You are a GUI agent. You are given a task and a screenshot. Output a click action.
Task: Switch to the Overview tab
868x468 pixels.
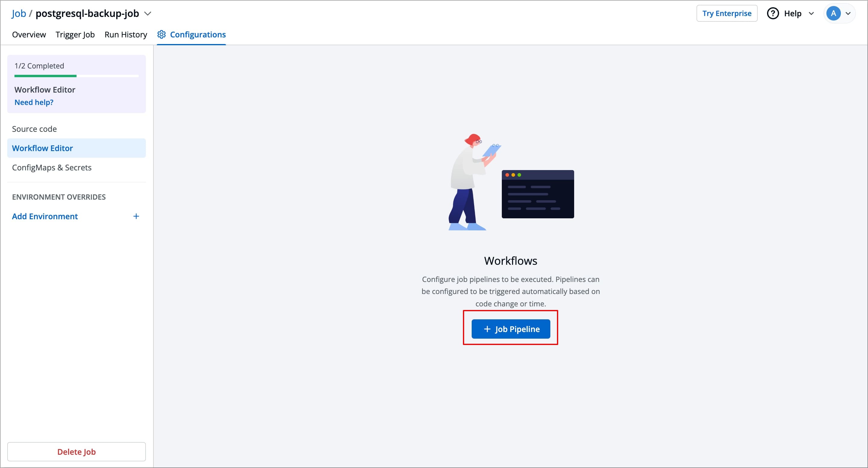click(29, 34)
